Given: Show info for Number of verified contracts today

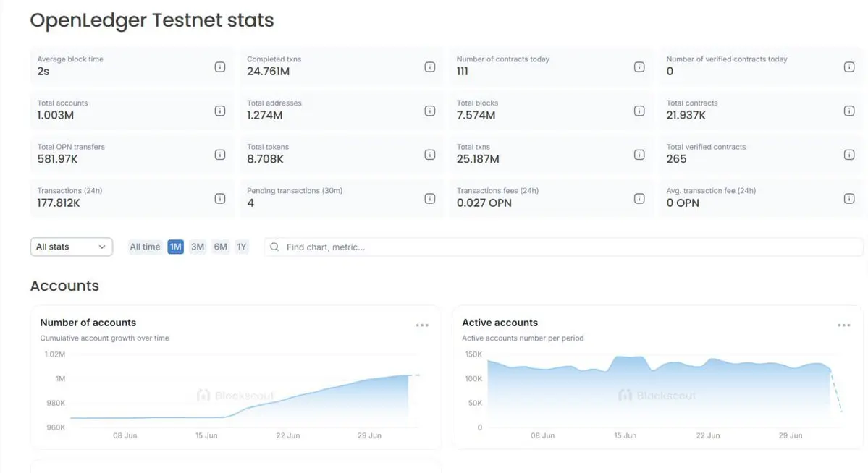Looking at the screenshot, I should tap(849, 67).
